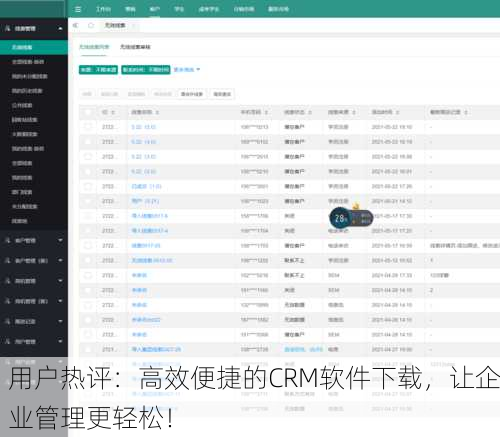Click blue status link in 2021-04-27 19:00 row
This screenshot has width=500, height=437.
click(303, 349)
